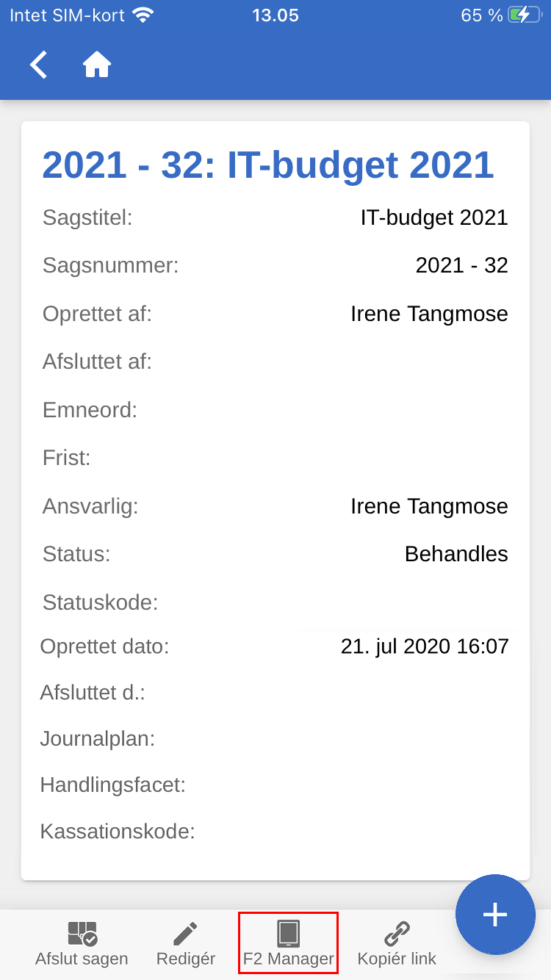
Task: Tap the Frist field label
Action: point(67,458)
